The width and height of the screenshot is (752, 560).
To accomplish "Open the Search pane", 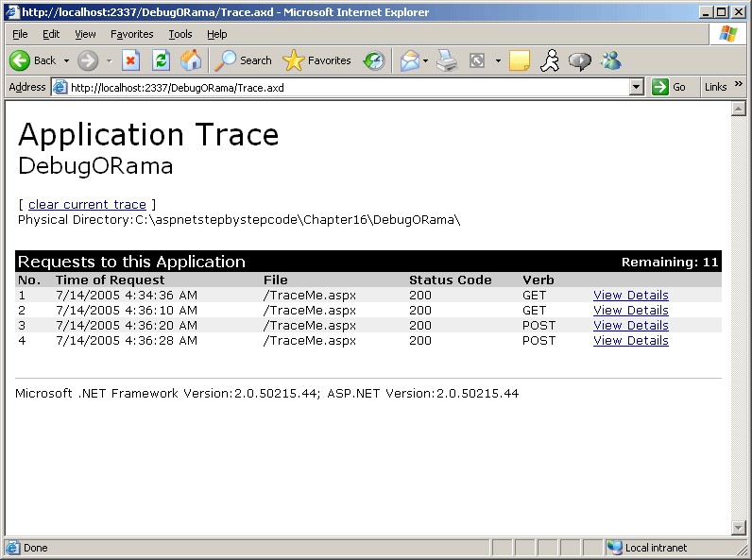I will 244,60.
